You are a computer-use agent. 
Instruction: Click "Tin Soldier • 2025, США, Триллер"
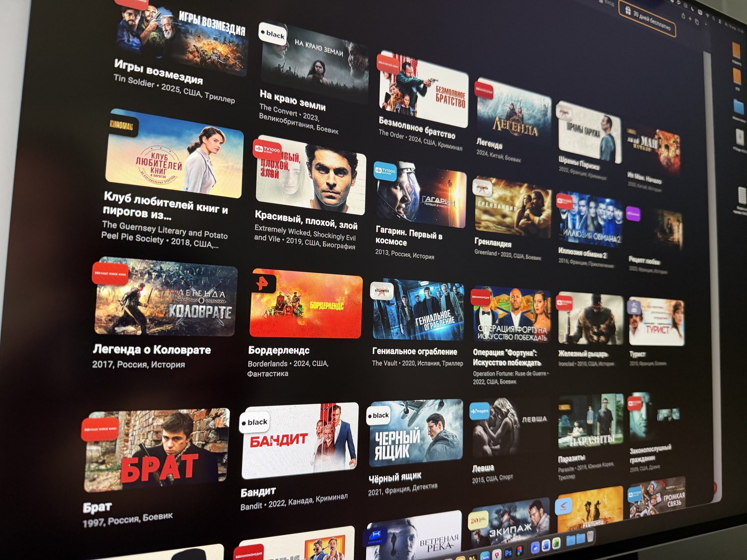click(x=174, y=88)
